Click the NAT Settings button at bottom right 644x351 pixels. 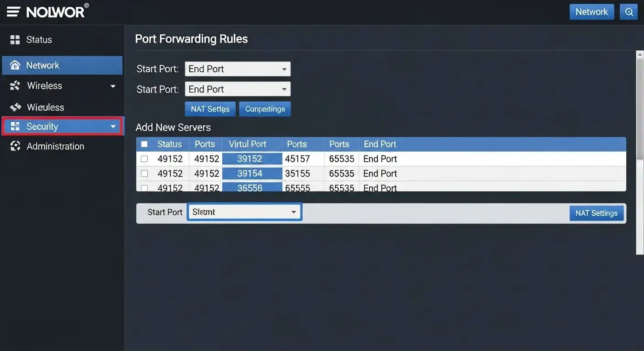pos(596,213)
